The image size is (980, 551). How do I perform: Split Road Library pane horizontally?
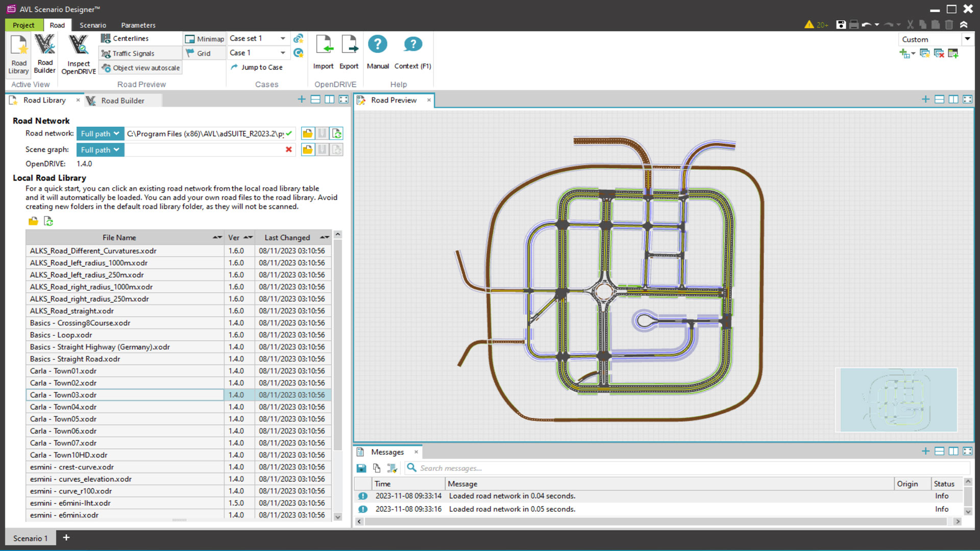[315, 99]
